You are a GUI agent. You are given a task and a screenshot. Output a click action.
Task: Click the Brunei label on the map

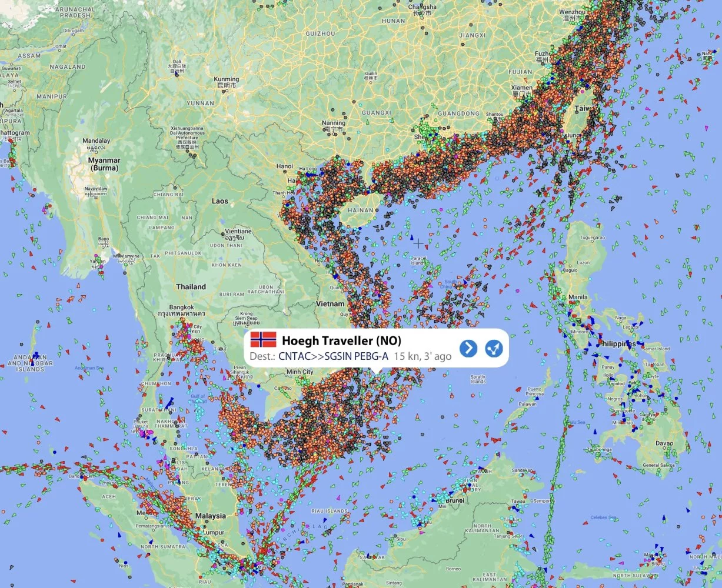tap(455, 500)
